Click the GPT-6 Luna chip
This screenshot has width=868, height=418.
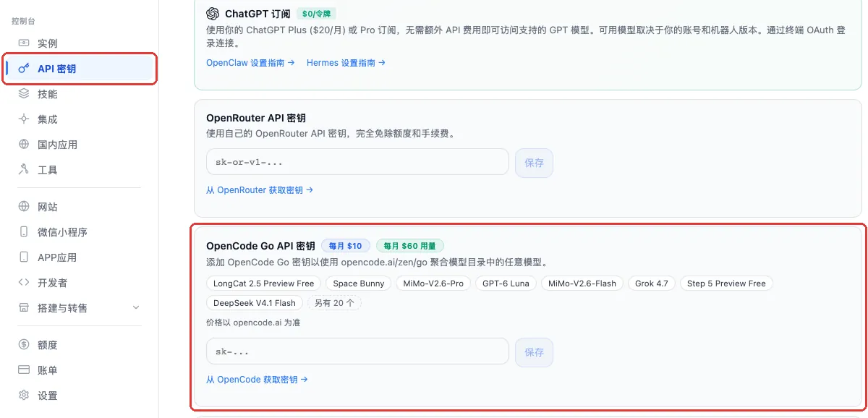pyautogui.click(x=506, y=283)
